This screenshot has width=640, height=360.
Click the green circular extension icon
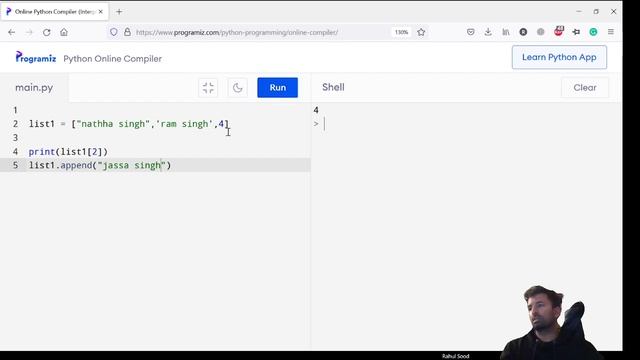(x=593, y=32)
